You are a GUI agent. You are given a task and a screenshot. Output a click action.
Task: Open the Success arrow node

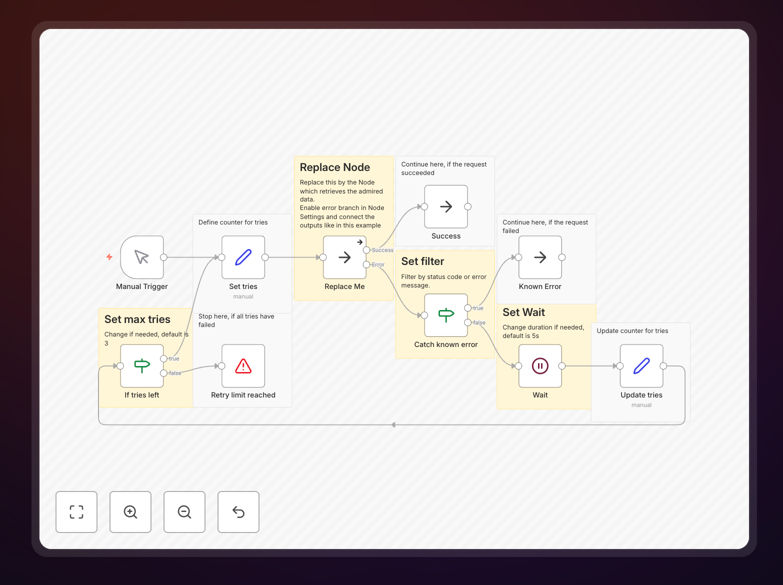tap(446, 206)
